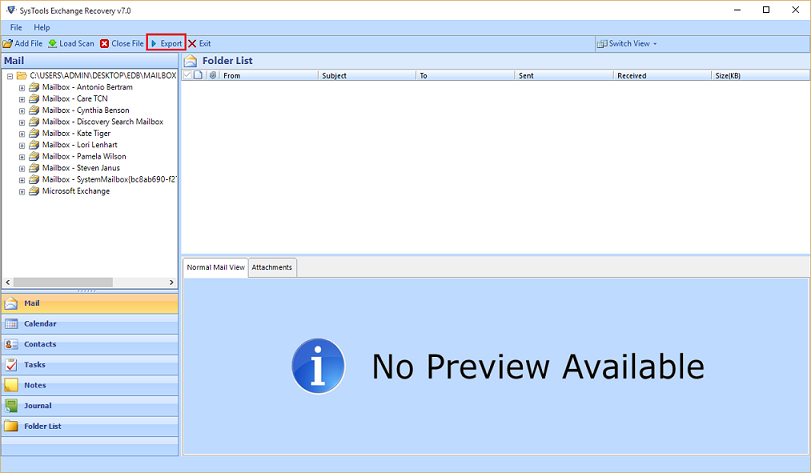The width and height of the screenshot is (811, 473).
Task: Select root path C:\USERS\ADMIN\DESKTOP\EDB folder icon
Action: coord(22,75)
